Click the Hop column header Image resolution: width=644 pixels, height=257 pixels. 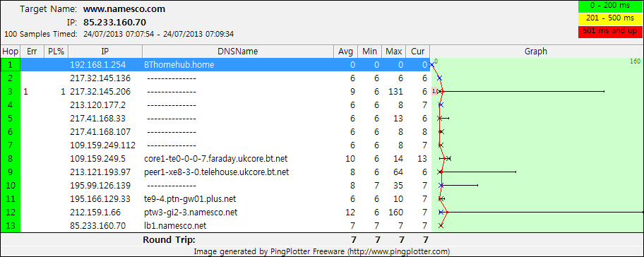tap(11, 52)
